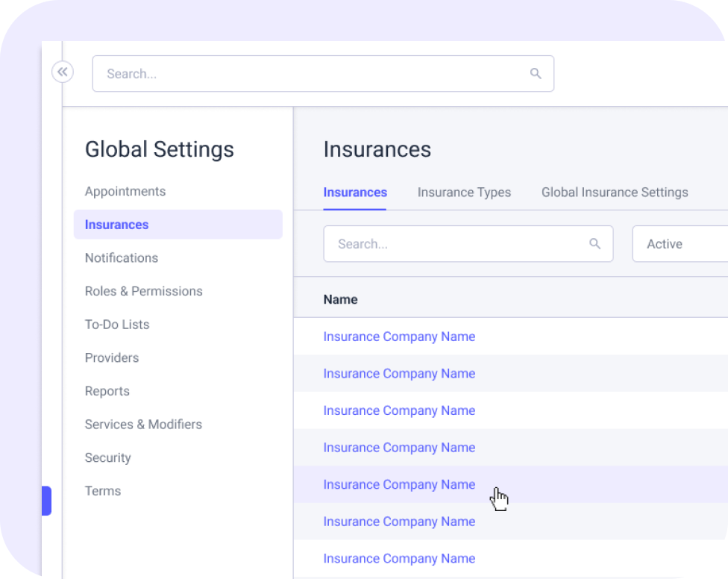This screenshot has height=579, width=728.
Task: Click the magnifier icon in Insurances search box
Action: coord(594,243)
